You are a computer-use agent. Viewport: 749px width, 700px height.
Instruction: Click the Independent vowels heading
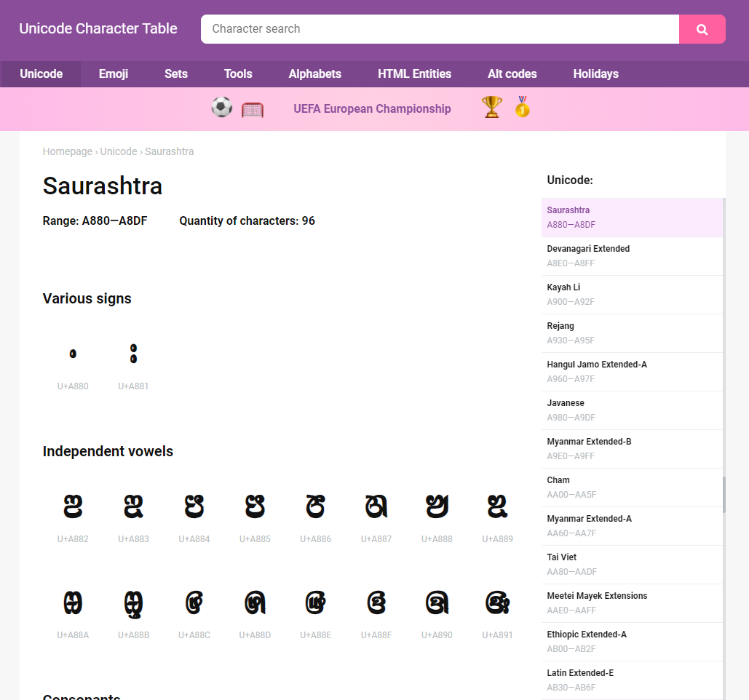pos(108,451)
